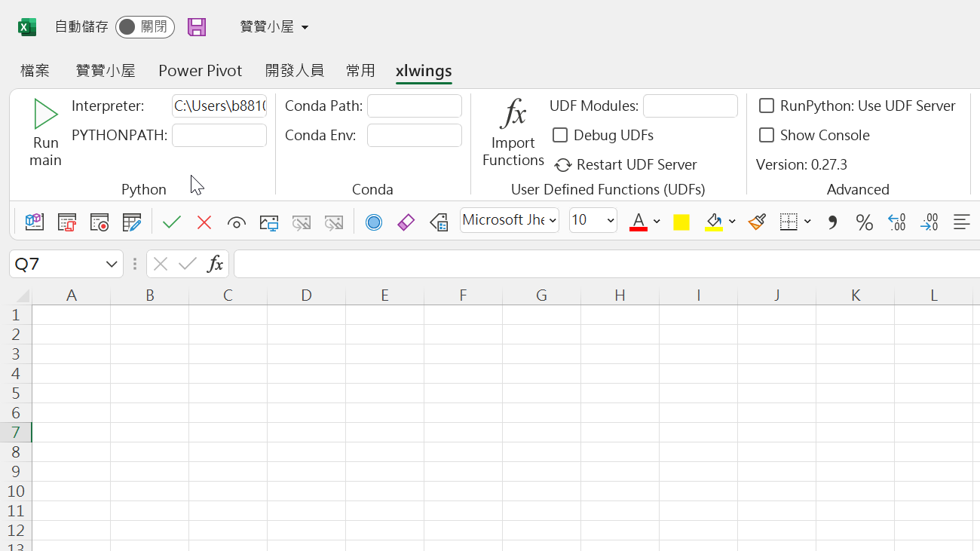Save the workbook with the purple disk icon
This screenshot has width=980, height=551.
197,27
